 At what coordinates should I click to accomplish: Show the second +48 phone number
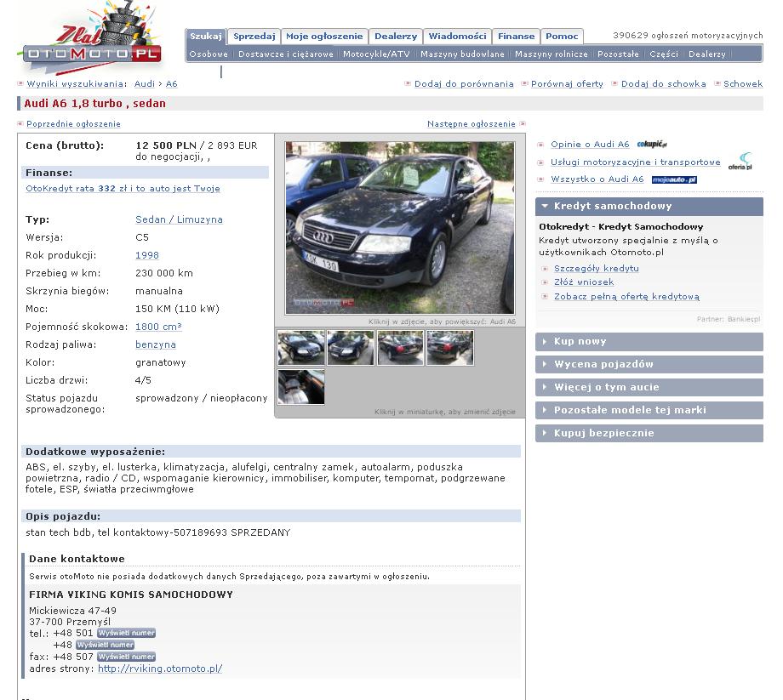106,645
